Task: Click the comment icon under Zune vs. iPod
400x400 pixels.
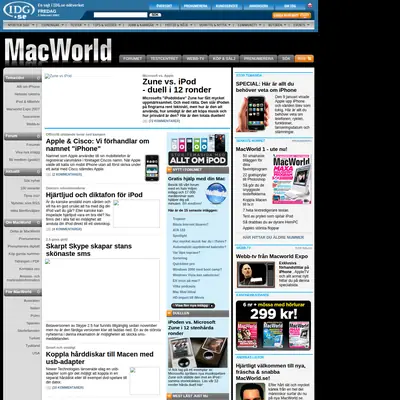Action: click(145, 121)
